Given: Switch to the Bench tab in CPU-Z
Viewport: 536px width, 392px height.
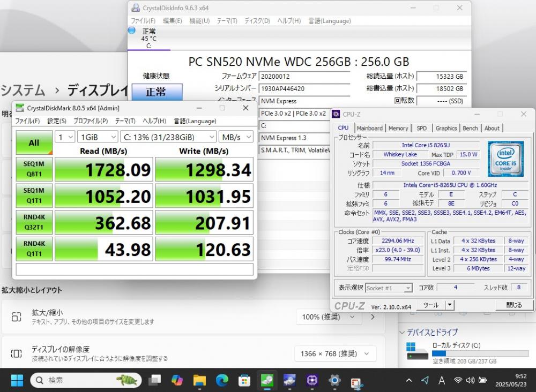Looking at the screenshot, I should (x=470, y=129).
